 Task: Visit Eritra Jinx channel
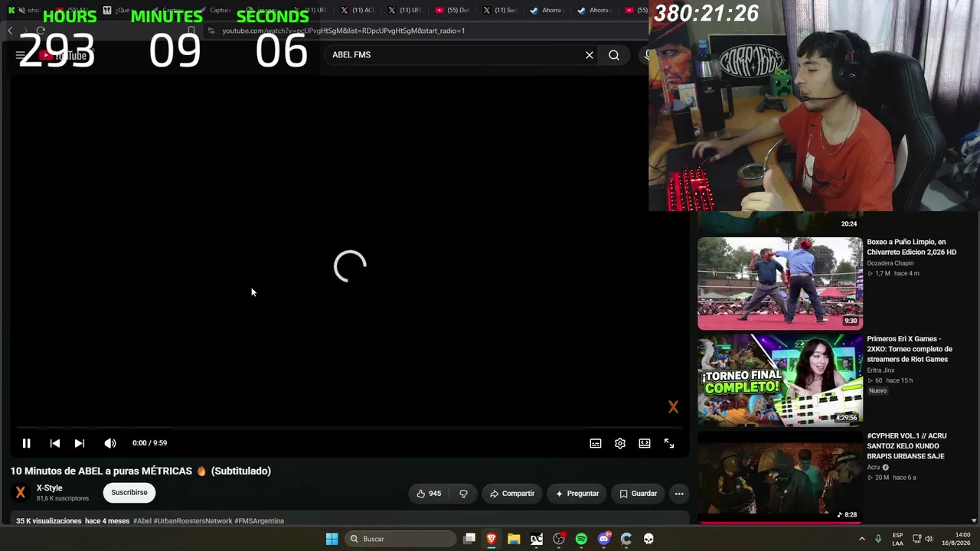coord(880,370)
